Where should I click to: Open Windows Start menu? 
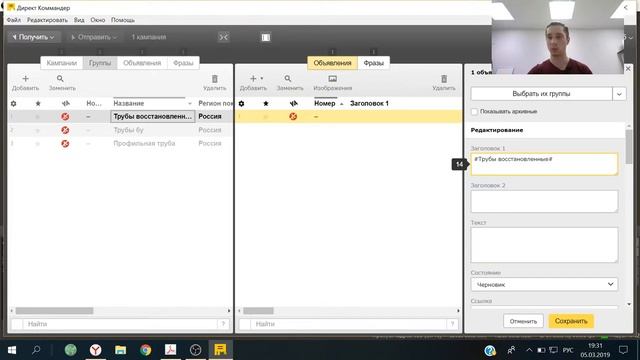[x=12, y=350]
